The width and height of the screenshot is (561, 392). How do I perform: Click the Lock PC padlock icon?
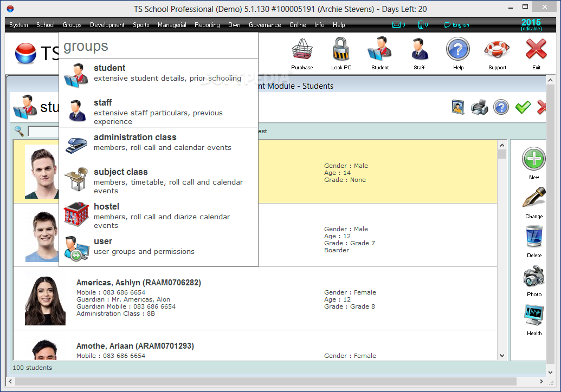tap(341, 49)
